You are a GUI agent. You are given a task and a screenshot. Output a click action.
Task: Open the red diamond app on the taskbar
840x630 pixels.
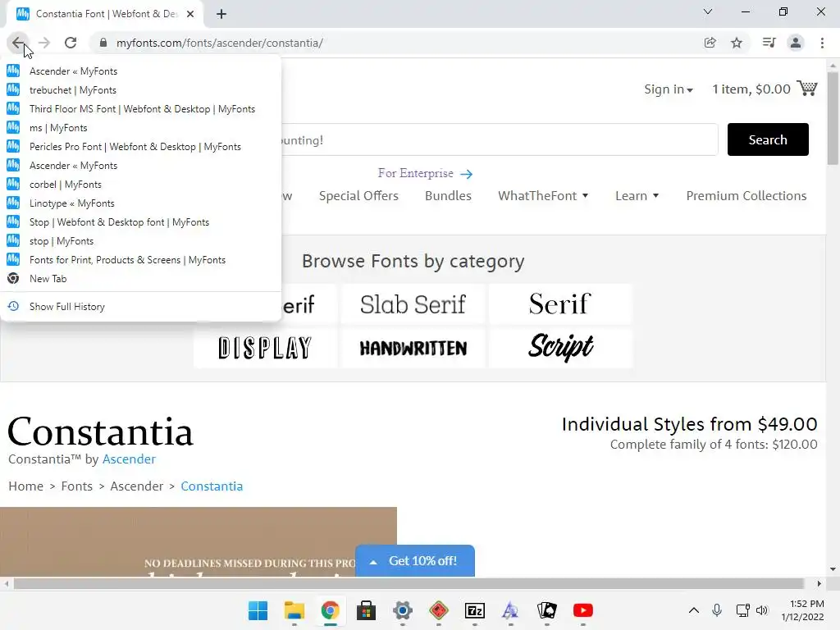click(x=439, y=610)
